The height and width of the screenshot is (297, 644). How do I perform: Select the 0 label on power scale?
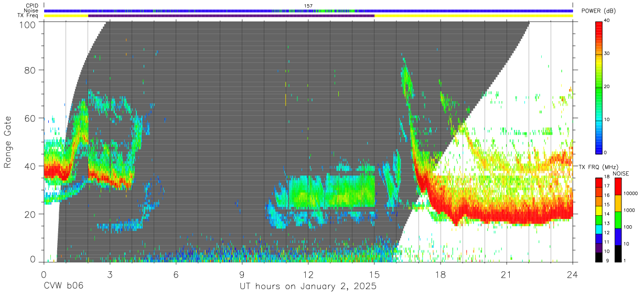point(606,152)
